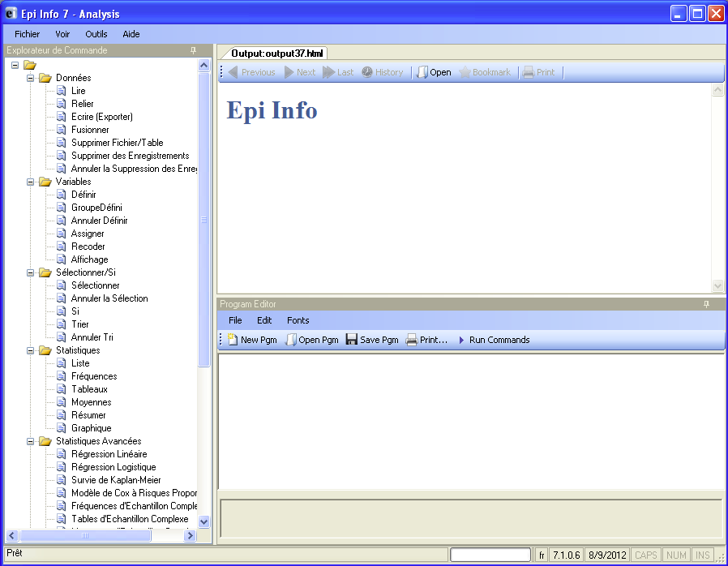
Task: Select the GroupeDéfini command
Action: click(96, 208)
